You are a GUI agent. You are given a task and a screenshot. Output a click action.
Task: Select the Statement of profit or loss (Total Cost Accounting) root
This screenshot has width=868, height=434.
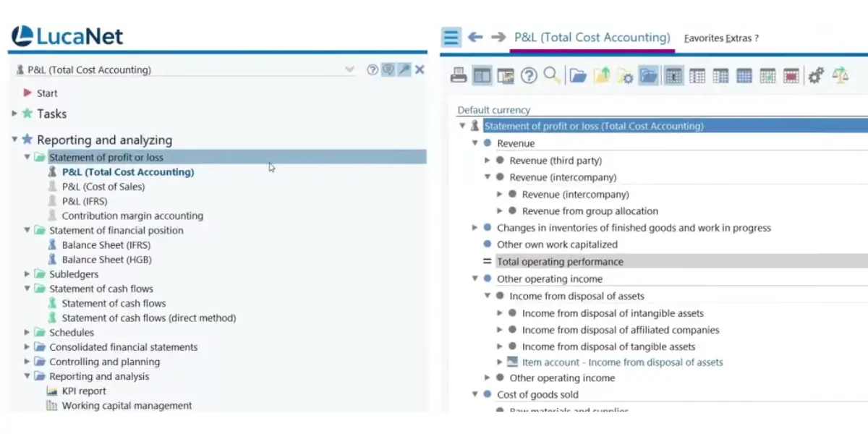tap(593, 126)
